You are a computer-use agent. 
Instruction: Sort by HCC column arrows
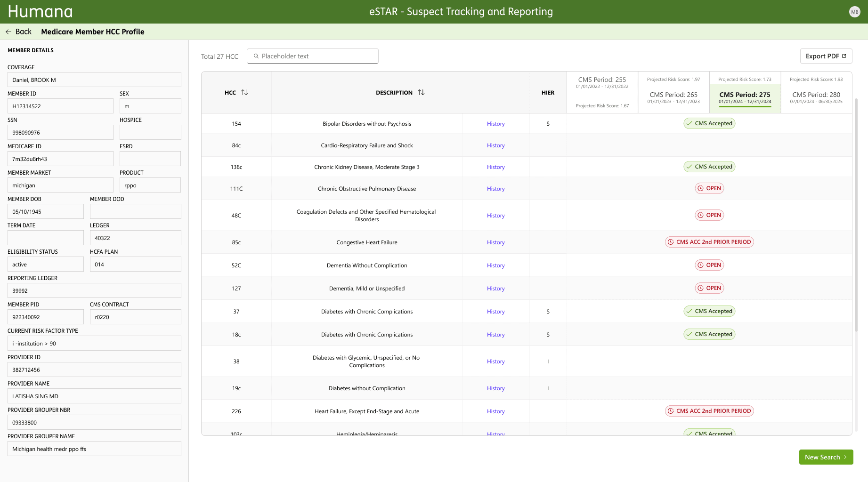click(x=244, y=92)
